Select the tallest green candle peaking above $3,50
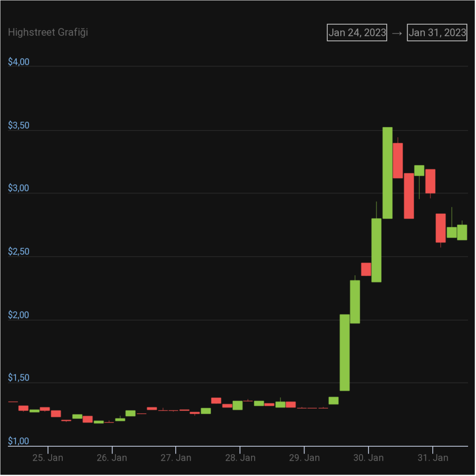Screen dimensions: 476x476 tap(387, 172)
